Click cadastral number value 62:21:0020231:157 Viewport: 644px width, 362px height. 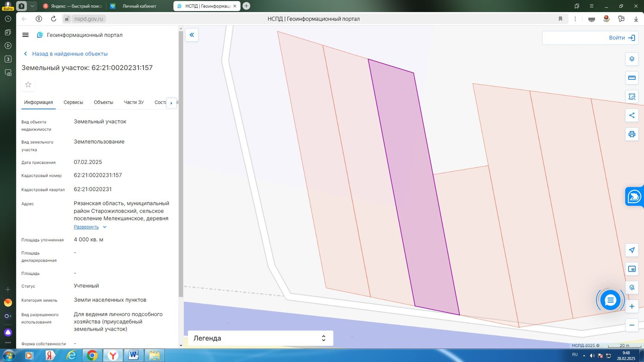[x=98, y=175]
